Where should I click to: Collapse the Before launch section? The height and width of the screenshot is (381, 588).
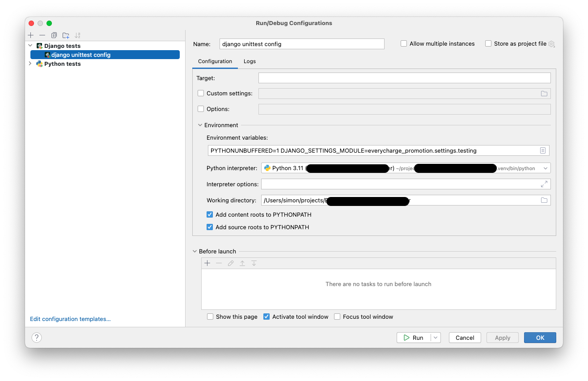tap(195, 252)
